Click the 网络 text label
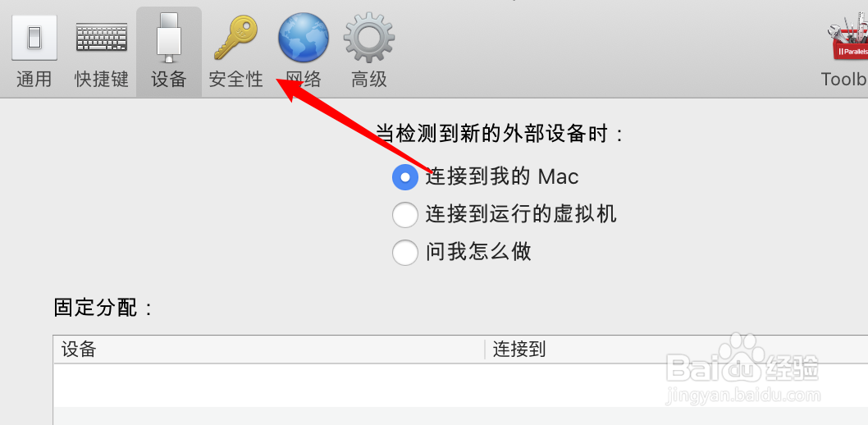868x425 pixels. [304, 79]
